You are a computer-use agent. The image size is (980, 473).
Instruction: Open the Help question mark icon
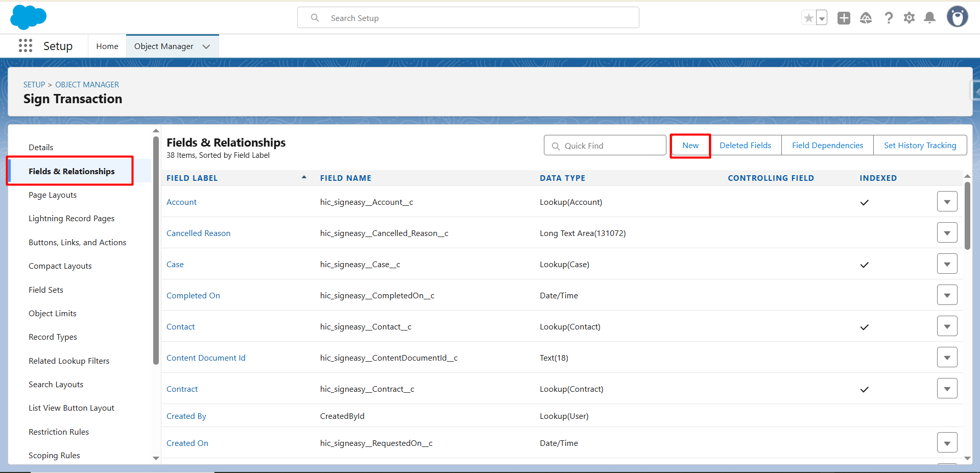[x=889, y=18]
